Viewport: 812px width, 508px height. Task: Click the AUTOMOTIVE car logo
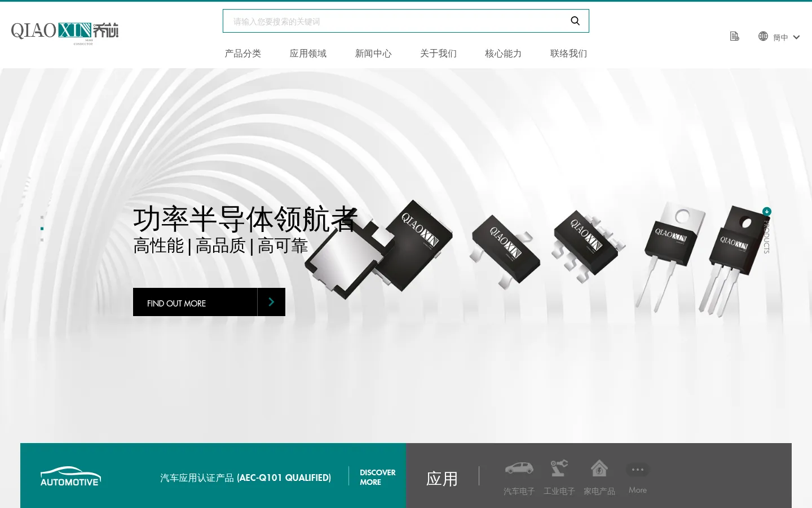[x=70, y=476]
